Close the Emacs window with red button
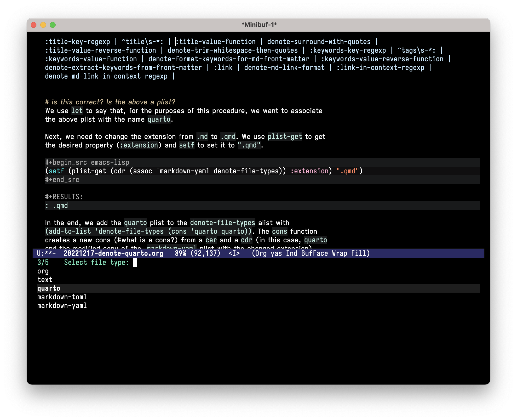 (34, 25)
